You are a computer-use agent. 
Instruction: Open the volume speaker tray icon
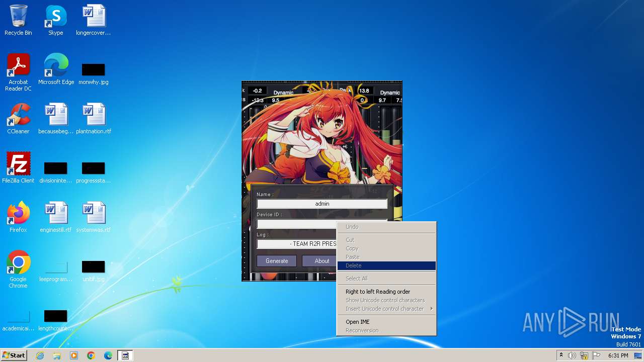(x=572, y=355)
